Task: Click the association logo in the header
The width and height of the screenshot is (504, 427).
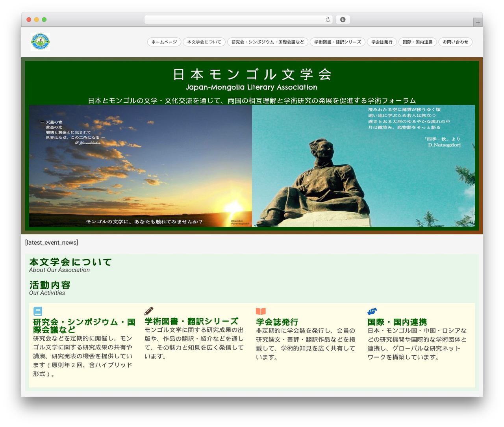Action: (40, 42)
